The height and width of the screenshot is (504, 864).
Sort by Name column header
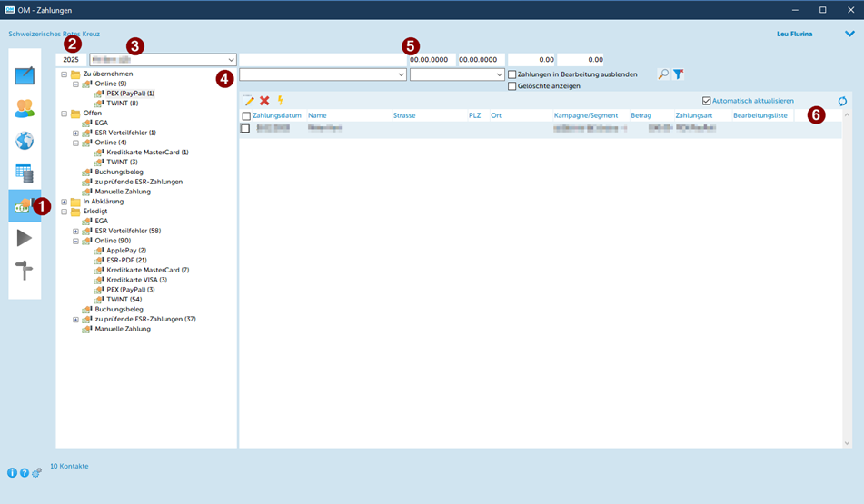tap(317, 115)
